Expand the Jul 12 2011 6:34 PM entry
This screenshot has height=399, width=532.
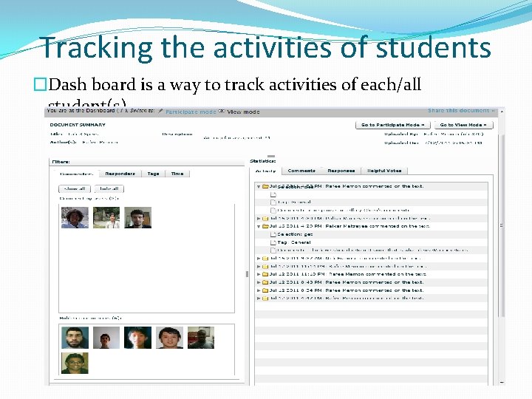click(259, 290)
